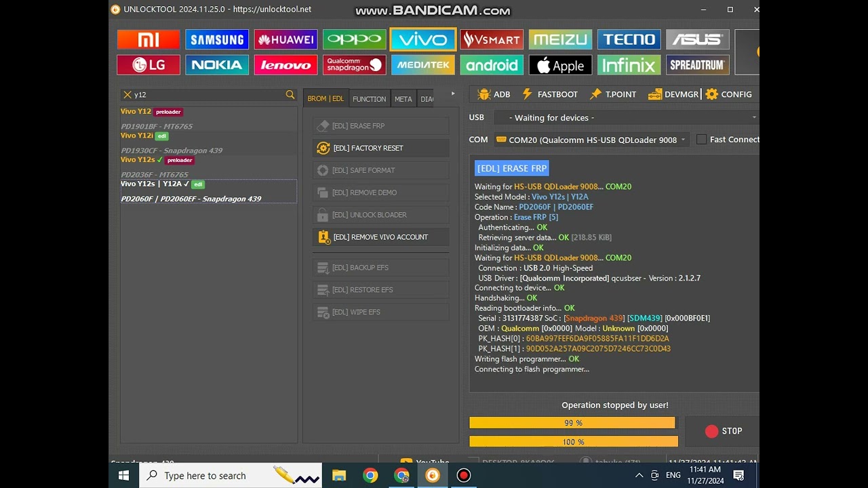
Task: Select the LG brand tile
Action: pyautogui.click(x=149, y=65)
